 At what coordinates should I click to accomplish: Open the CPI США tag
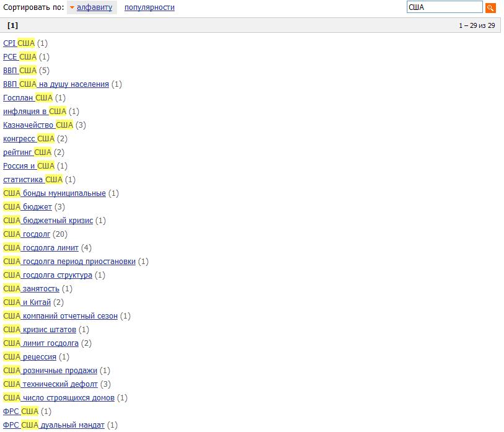click(x=19, y=43)
